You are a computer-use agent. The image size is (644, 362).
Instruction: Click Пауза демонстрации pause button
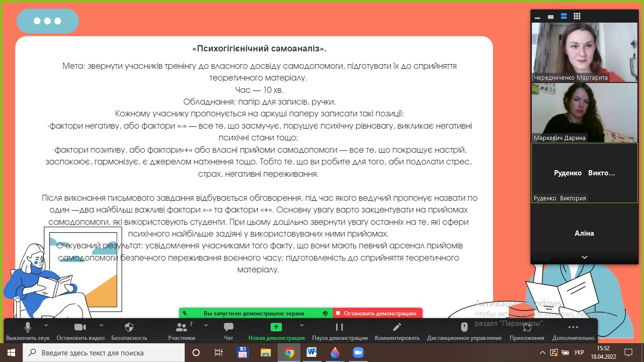click(339, 330)
